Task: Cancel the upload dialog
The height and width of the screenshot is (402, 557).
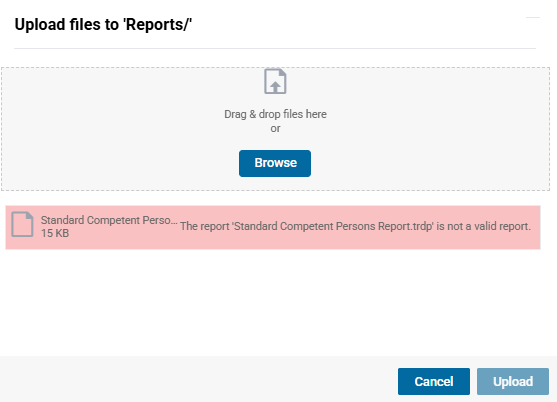Action: 434,381
